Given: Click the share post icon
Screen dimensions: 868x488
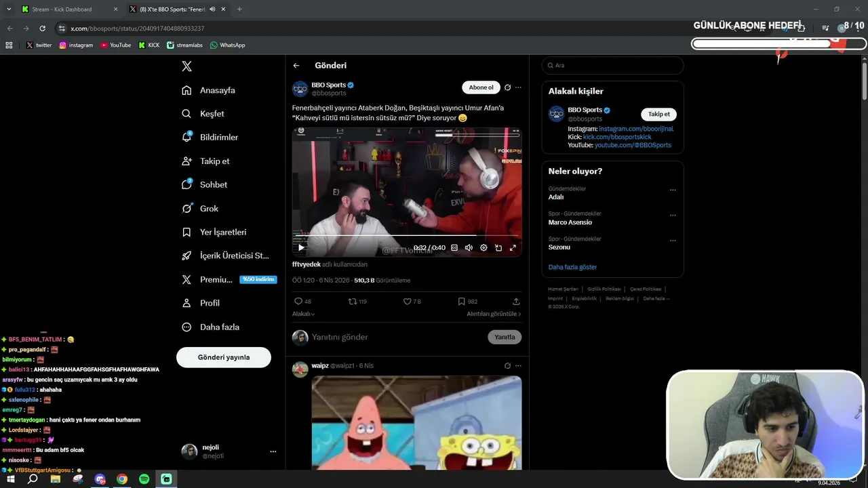Looking at the screenshot, I should pyautogui.click(x=516, y=302).
